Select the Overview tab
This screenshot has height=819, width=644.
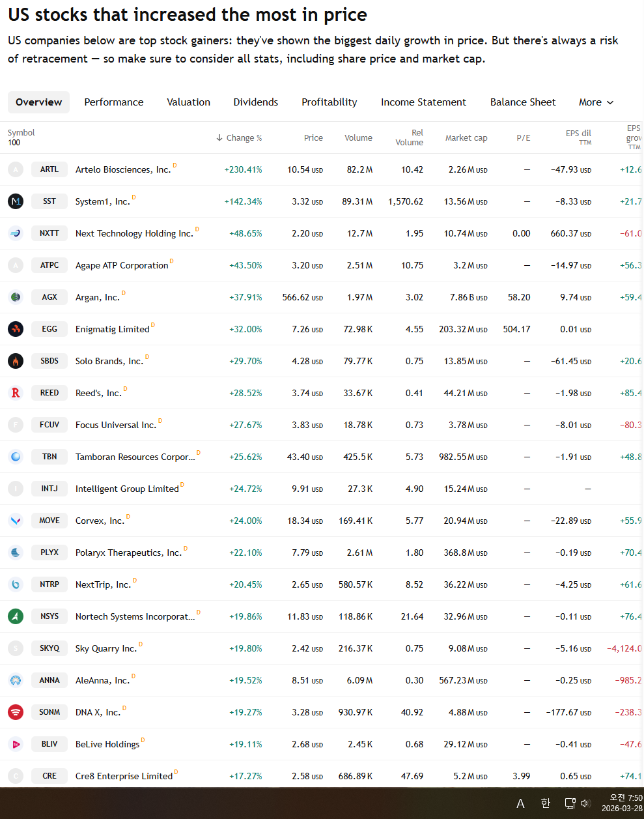point(39,102)
